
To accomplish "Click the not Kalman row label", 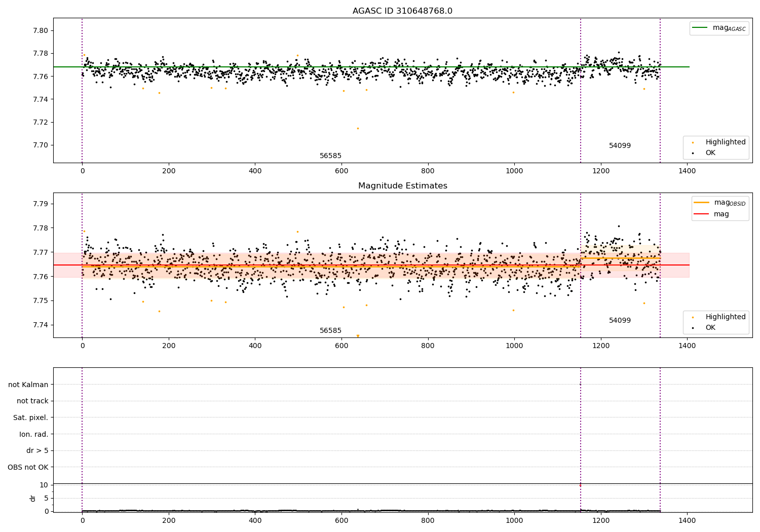I will click(28, 385).
